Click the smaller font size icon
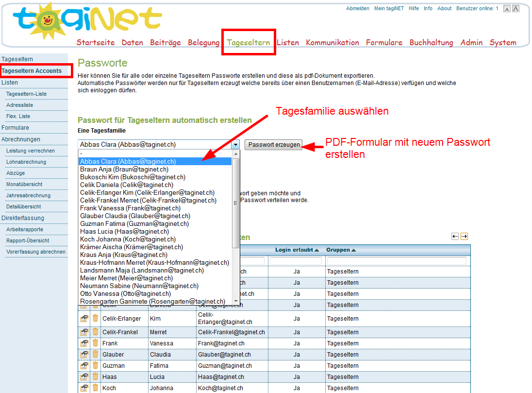Screen dimensions: 532x393 coord(507,9)
